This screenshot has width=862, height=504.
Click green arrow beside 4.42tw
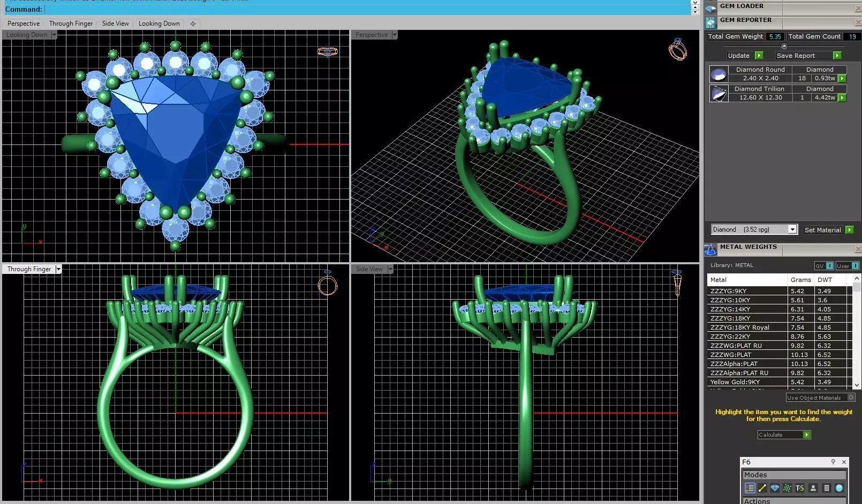coord(842,97)
